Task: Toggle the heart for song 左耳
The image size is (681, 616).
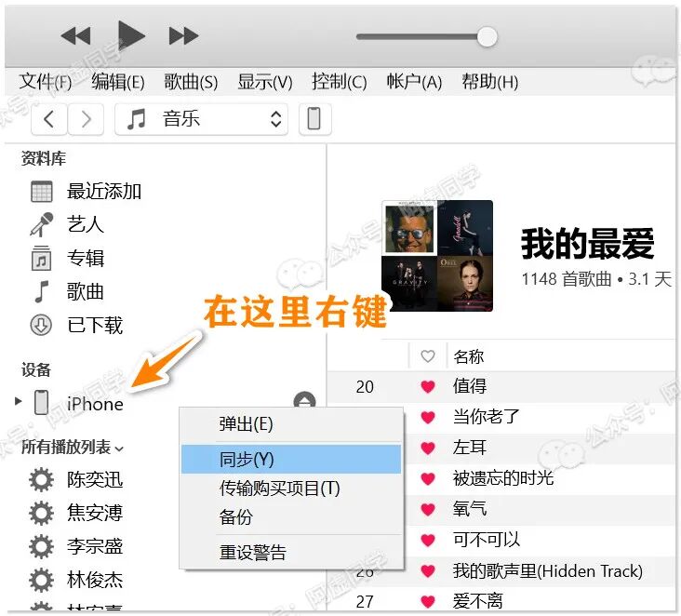Action: (x=428, y=448)
